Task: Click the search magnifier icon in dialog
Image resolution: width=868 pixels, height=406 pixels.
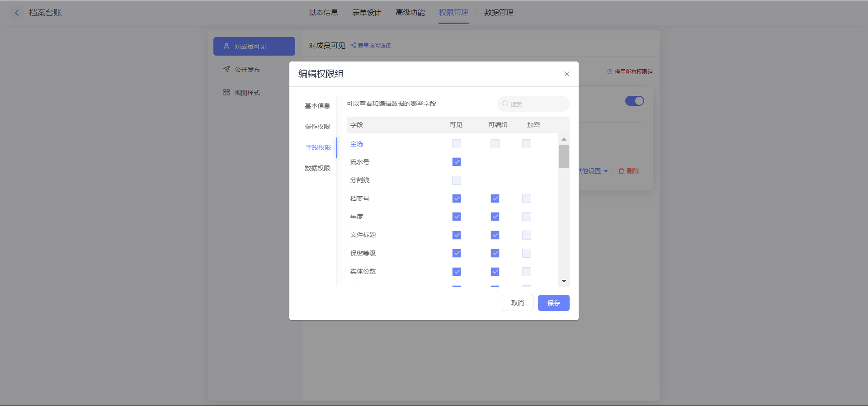Action: 505,104
